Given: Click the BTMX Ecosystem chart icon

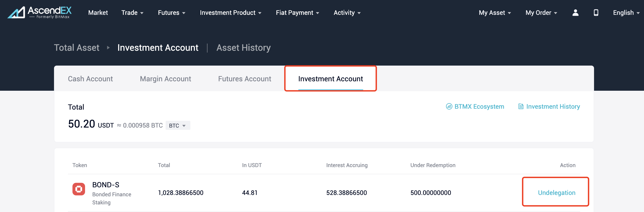Looking at the screenshot, I should click(x=449, y=106).
